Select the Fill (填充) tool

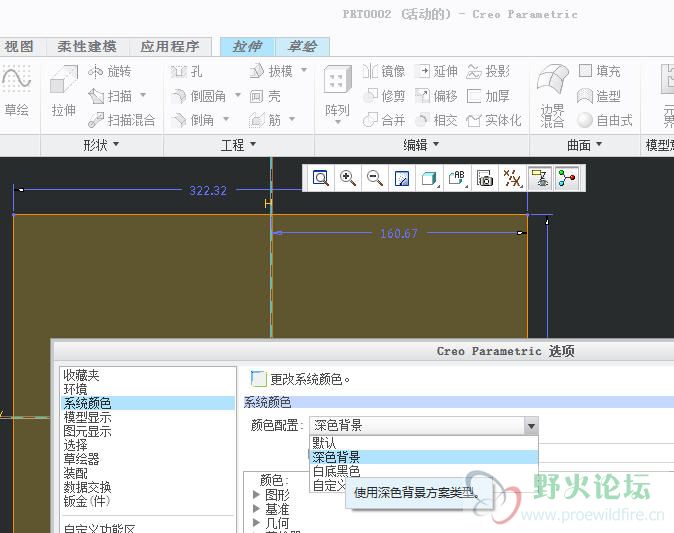tap(599, 71)
